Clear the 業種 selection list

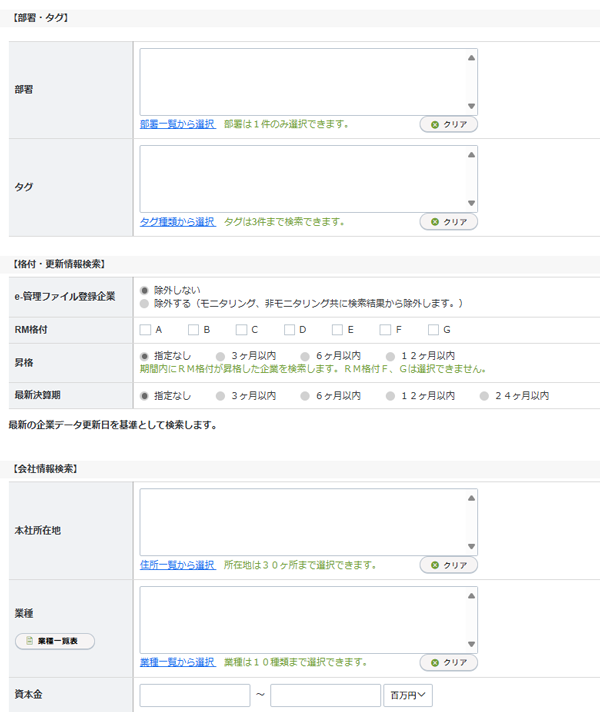[448, 663]
